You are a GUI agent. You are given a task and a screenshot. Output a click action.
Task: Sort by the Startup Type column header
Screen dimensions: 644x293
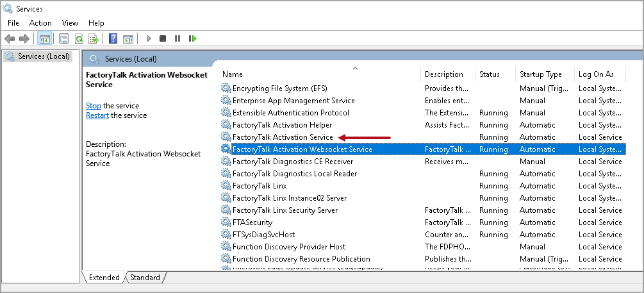540,74
